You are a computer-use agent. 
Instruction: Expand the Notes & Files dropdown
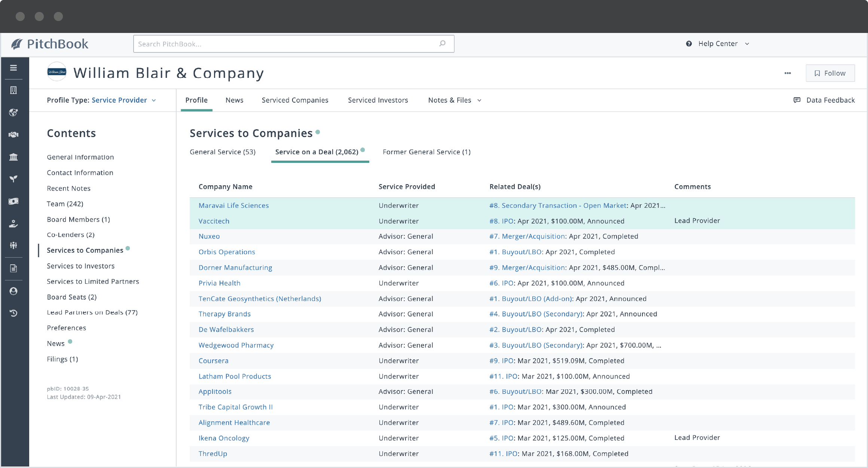click(479, 100)
